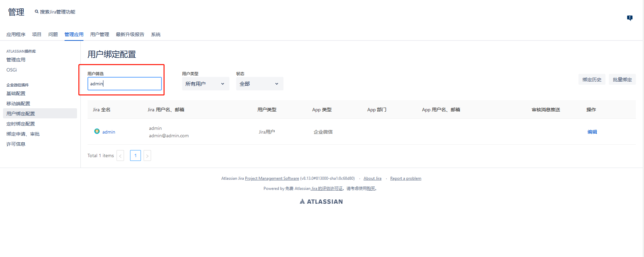Go to next page arrow
This screenshot has height=257, width=644.
(x=147, y=156)
